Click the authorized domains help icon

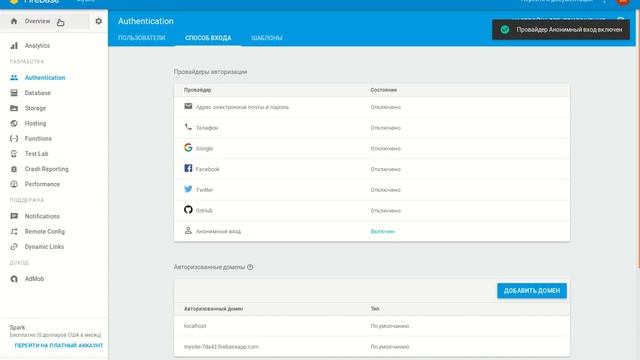point(250,267)
